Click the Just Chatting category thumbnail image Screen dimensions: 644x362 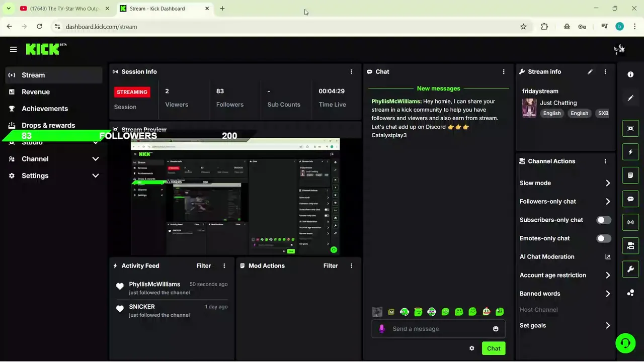click(x=529, y=108)
